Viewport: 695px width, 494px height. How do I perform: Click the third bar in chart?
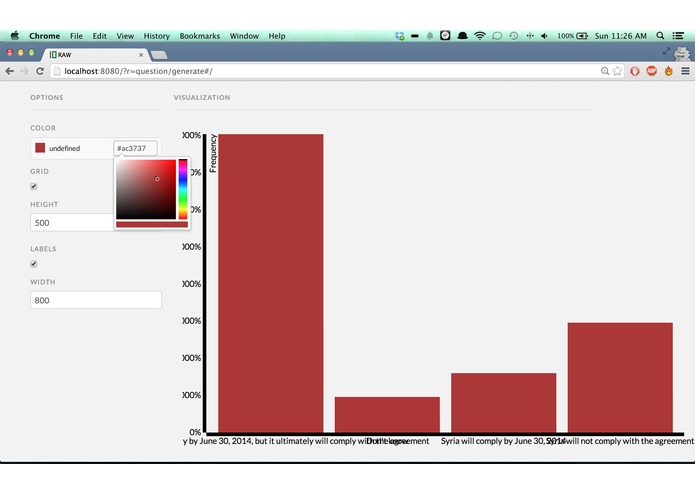504,403
